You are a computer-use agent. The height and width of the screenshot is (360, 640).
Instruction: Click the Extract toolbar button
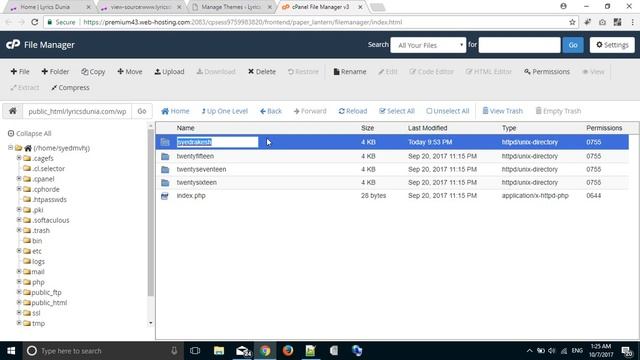pyautogui.click(x=25, y=87)
